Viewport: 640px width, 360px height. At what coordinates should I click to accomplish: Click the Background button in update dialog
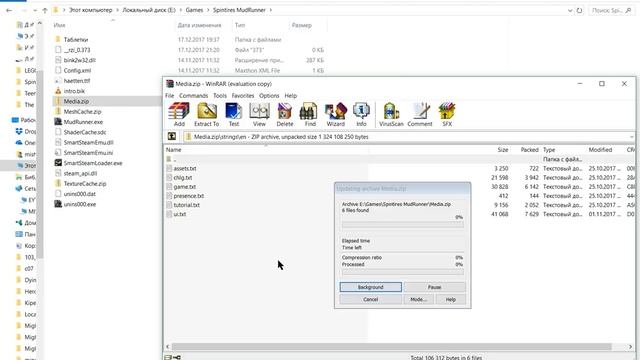coord(371,287)
